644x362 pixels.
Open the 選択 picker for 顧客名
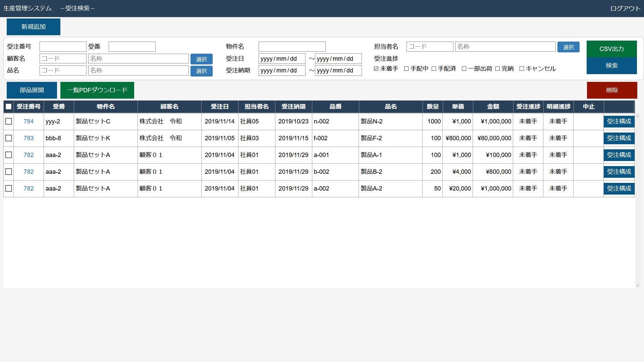pos(201,59)
